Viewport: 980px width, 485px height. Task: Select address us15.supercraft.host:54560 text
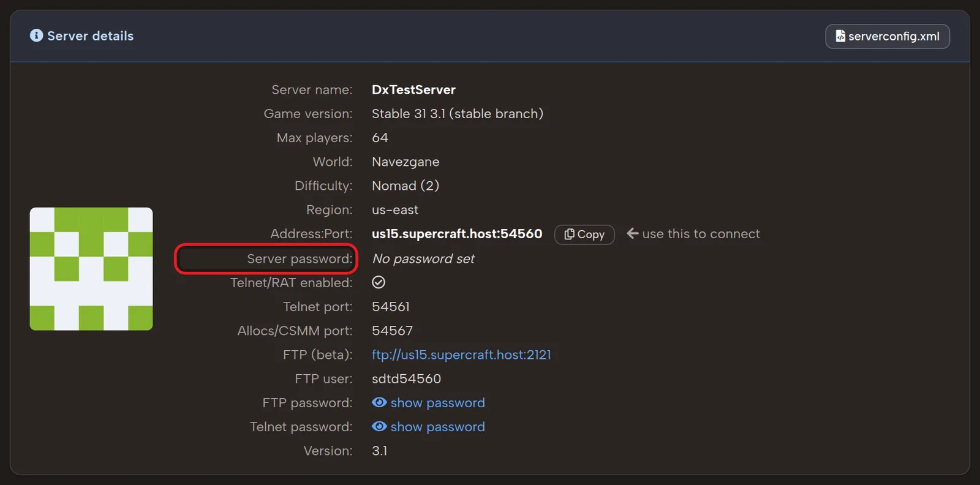click(x=457, y=234)
